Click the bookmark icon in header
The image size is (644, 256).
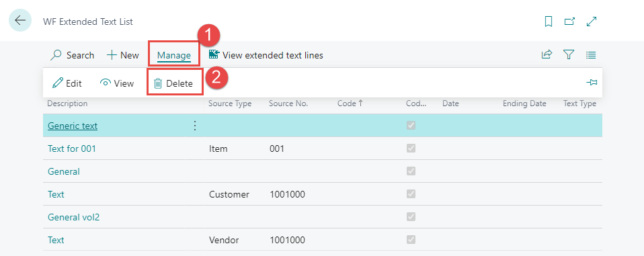click(549, 22)
